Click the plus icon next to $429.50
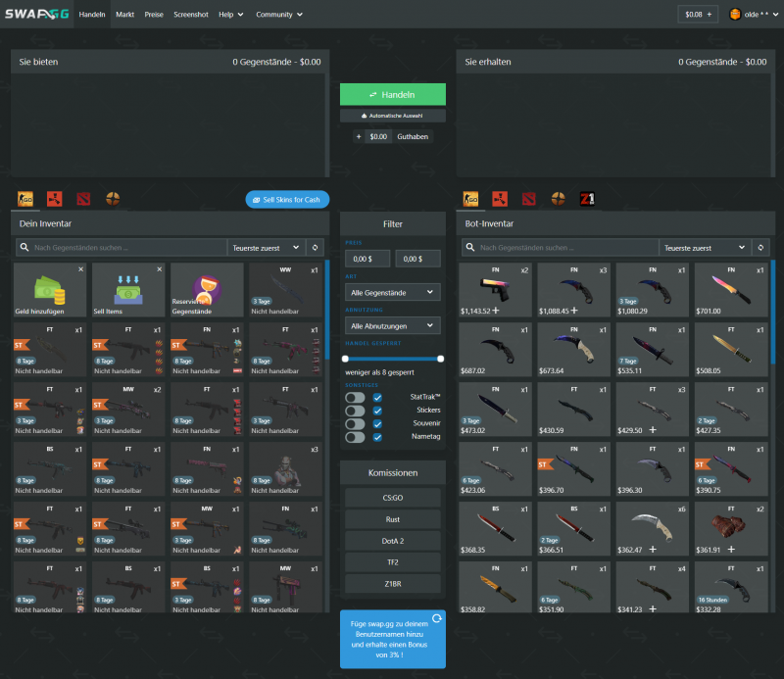 (x=653, y=430)
